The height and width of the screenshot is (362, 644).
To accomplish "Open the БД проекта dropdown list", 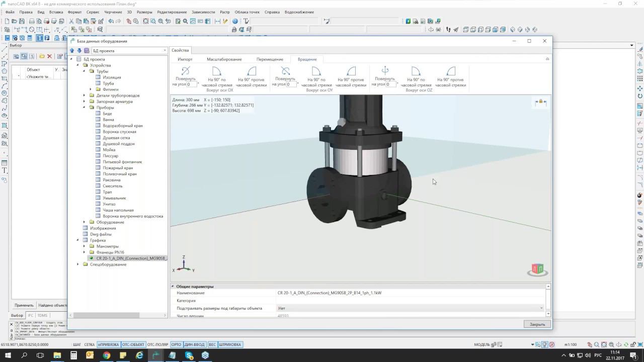I will click(165, 50).
